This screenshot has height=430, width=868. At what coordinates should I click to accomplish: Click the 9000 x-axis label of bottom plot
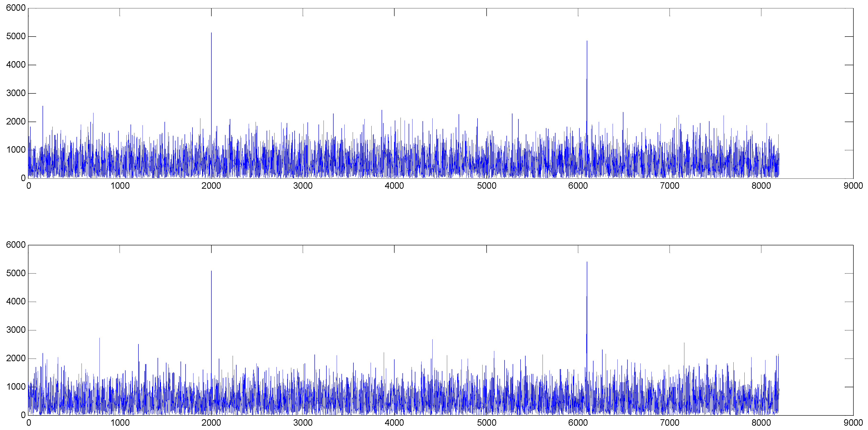point(853,423)
